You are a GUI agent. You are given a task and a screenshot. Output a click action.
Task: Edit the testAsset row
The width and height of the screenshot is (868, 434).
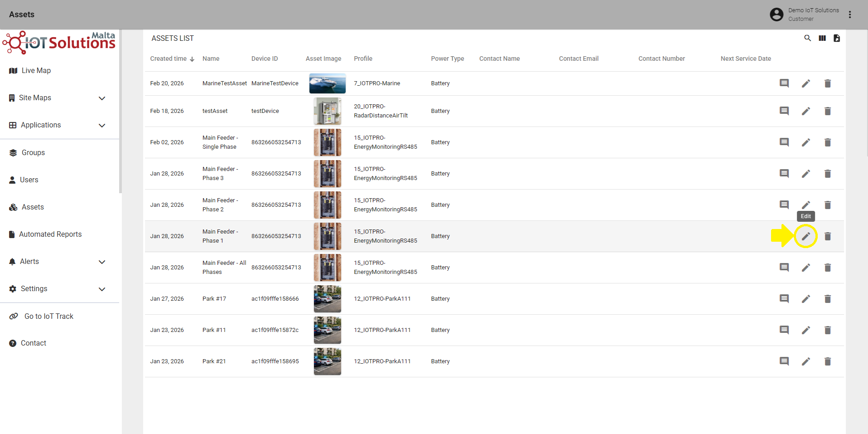806,111
